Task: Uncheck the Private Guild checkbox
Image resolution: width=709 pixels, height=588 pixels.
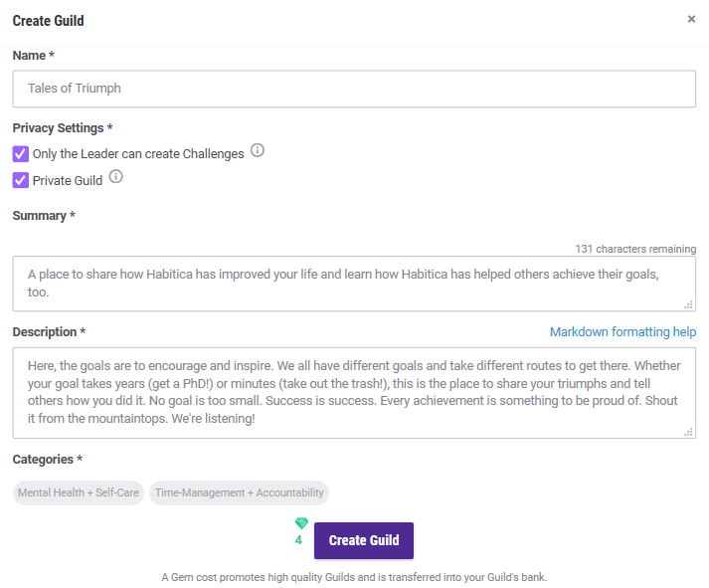Action: 21,181
